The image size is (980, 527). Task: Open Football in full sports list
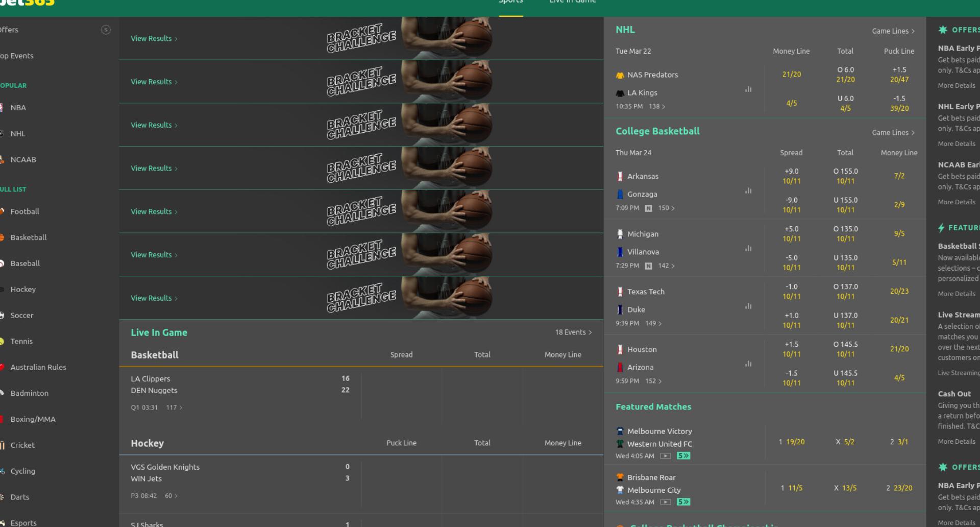click(x=24, y=212)
